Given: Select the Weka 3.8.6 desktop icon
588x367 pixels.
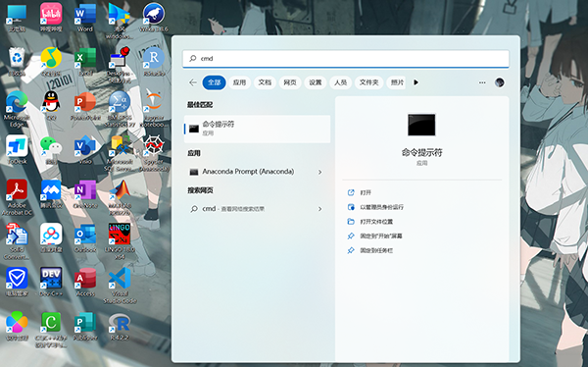Looking at the screenshot, I should (x=154, y=17).
